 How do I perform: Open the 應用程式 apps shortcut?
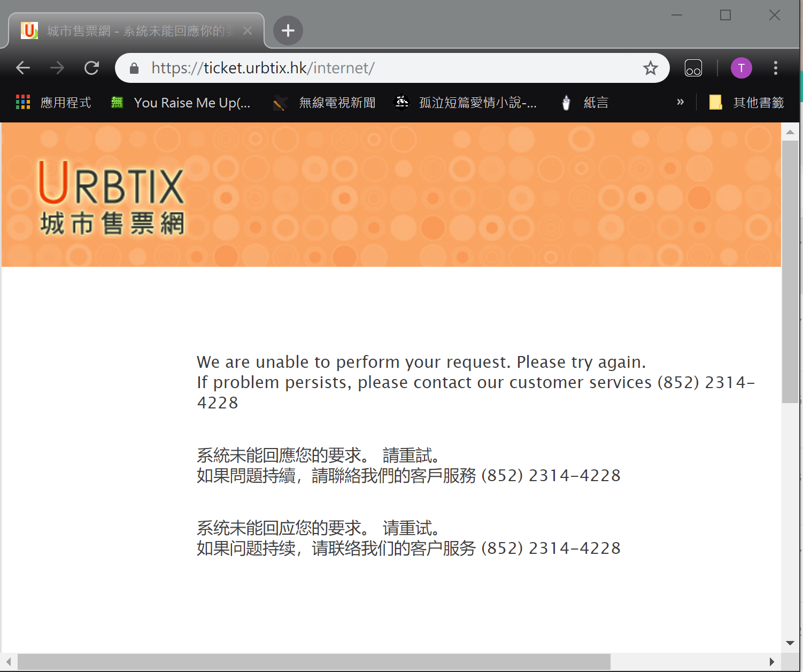(x=53, y=102)
